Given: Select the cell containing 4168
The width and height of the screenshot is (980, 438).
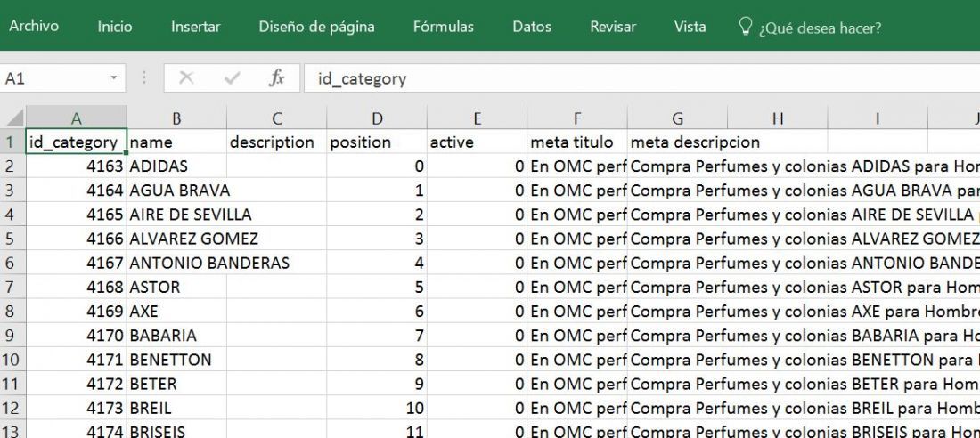Looking at the screenshot, I should (77, 288).
